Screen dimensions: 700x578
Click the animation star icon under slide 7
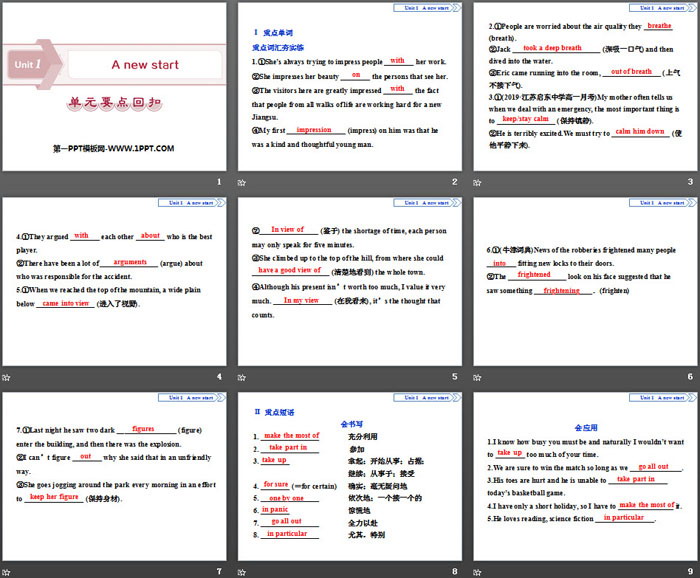click(x=6, y=572)
